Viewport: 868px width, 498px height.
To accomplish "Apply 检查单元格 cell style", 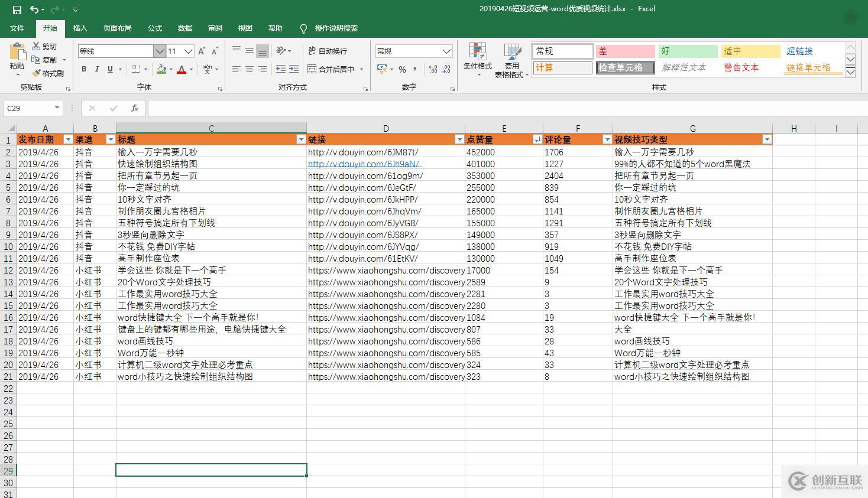I will 625,68.
